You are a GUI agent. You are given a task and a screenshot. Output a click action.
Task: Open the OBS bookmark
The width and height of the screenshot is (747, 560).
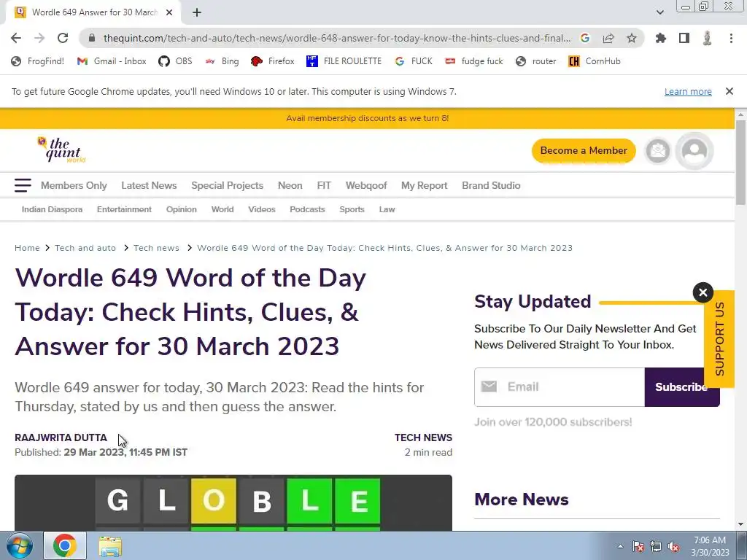click(175, 61)
